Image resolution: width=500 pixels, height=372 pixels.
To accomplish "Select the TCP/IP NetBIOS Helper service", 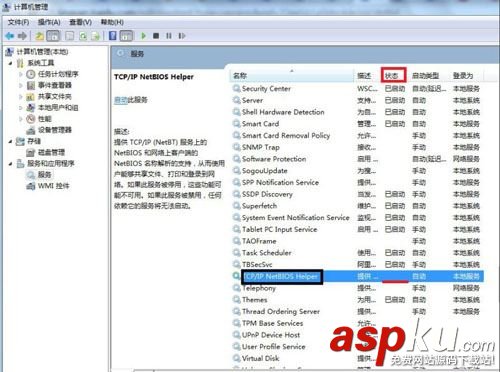I will click(358, 276).
